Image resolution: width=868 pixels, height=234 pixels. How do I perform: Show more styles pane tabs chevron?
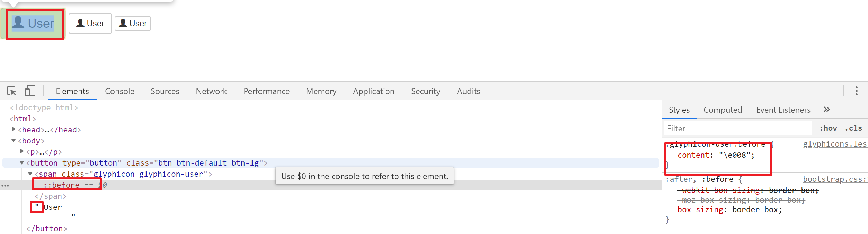[826, 110]
